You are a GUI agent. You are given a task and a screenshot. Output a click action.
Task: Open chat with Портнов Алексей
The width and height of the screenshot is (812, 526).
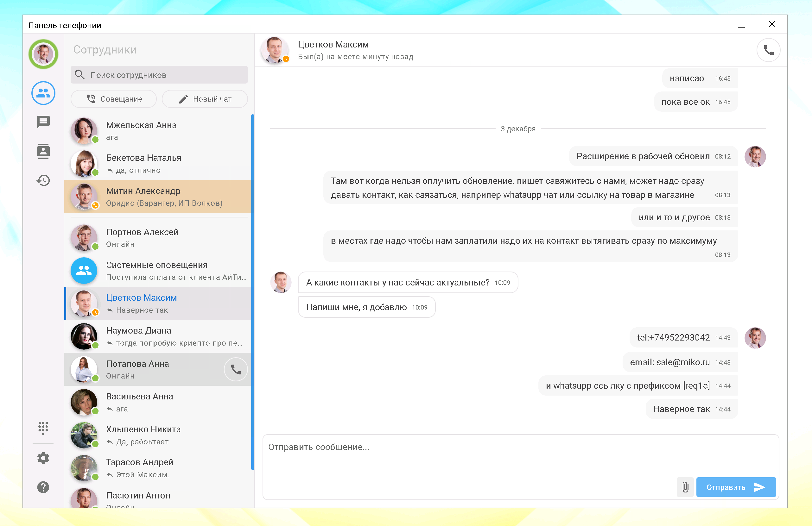158,238
